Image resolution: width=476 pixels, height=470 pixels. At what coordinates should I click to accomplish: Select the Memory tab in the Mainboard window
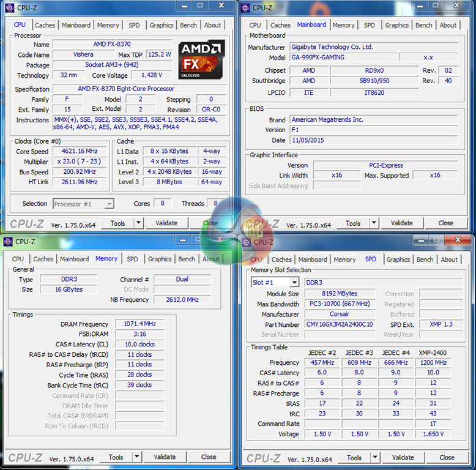343,25
